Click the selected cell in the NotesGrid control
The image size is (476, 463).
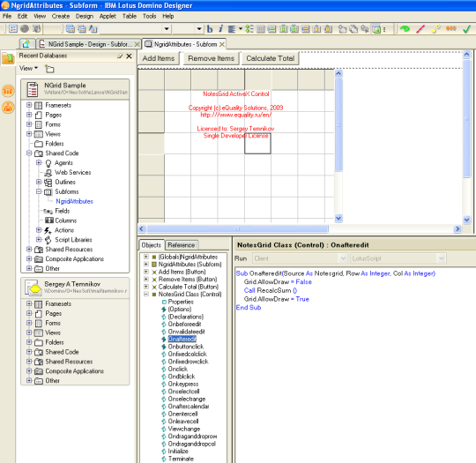coord(257,144)
